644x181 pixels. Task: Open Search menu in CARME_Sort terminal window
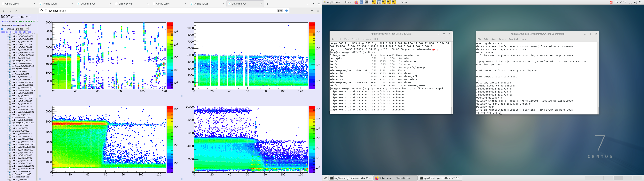502,40
